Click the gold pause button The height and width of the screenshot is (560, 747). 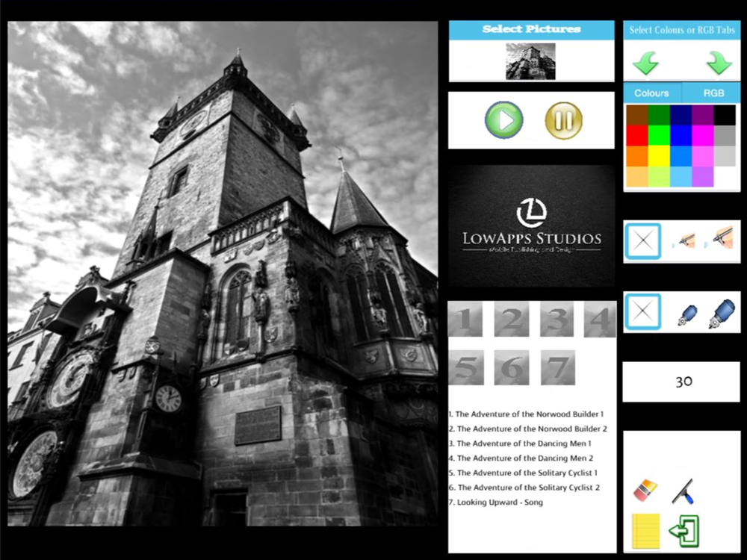point(563,120)
